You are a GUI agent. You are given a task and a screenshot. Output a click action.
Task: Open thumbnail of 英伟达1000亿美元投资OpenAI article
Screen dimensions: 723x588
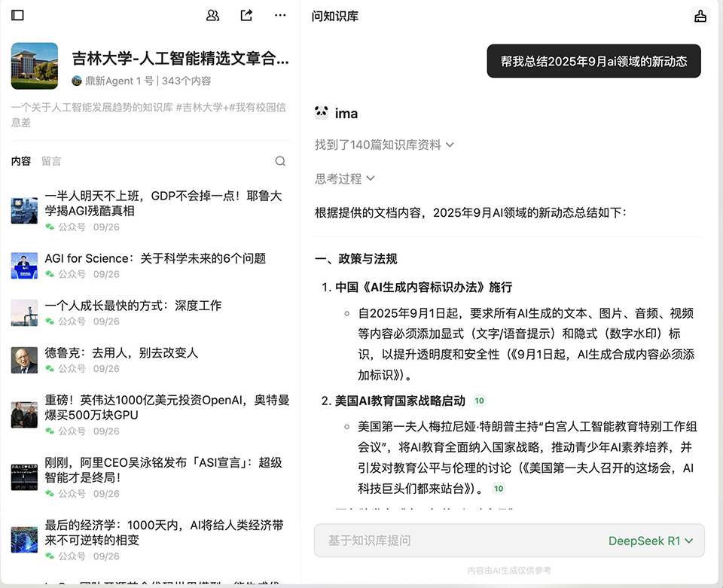pos(24,415)
